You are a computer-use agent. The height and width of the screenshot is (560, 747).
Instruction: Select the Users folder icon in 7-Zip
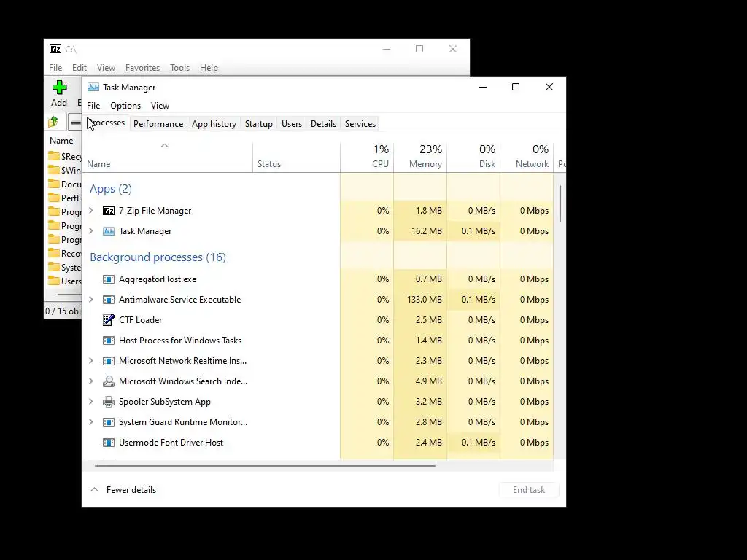54,281
